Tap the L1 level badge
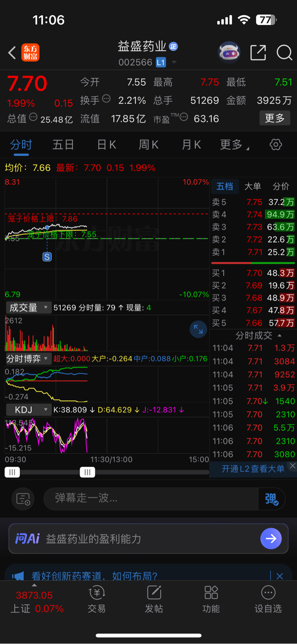 [161, 62]
